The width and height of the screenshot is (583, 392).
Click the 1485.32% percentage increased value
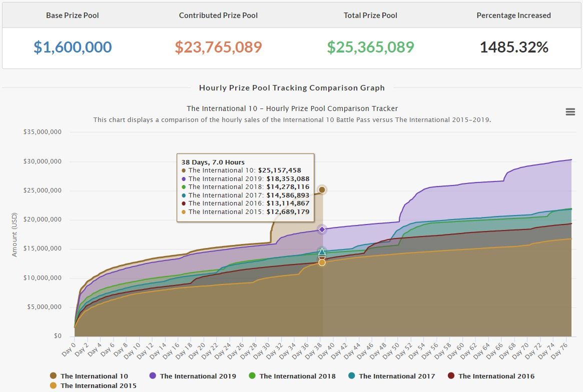point(514,47)
